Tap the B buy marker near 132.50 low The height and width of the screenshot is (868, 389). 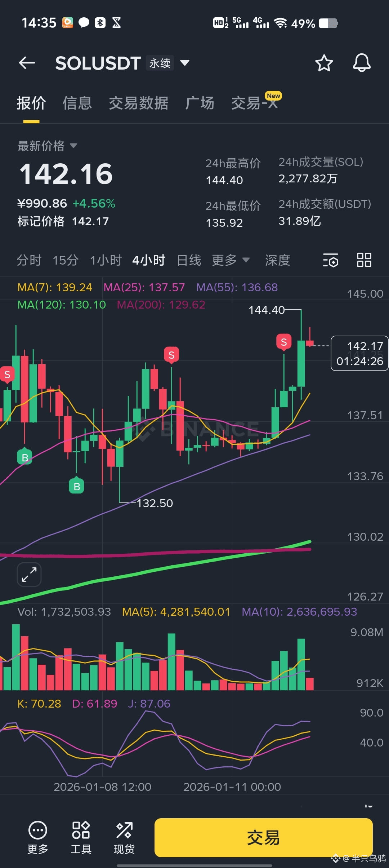tap(76, 486)
